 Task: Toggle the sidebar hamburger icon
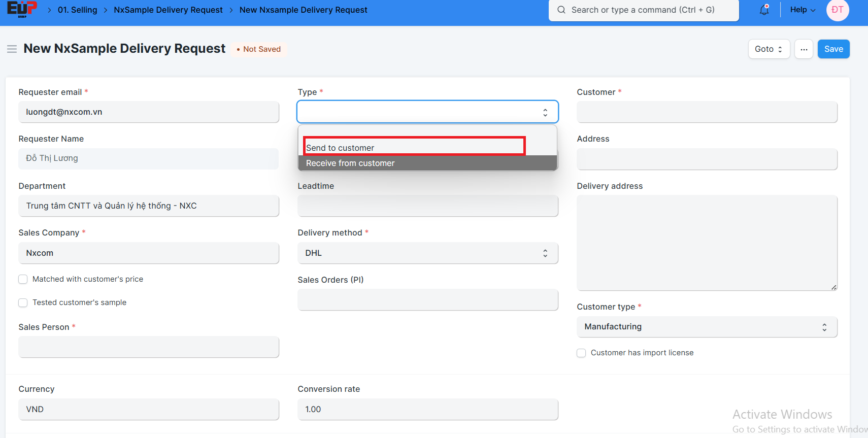12,49
